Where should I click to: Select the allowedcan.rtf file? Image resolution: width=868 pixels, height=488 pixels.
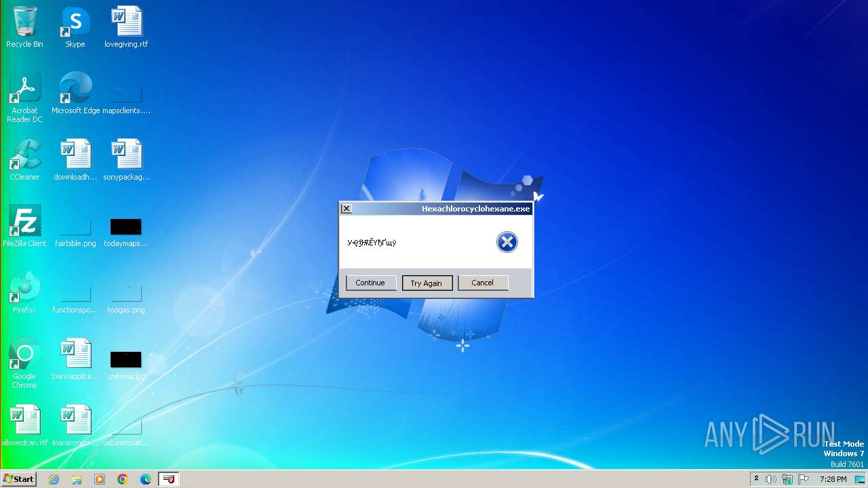pos(24,426)
